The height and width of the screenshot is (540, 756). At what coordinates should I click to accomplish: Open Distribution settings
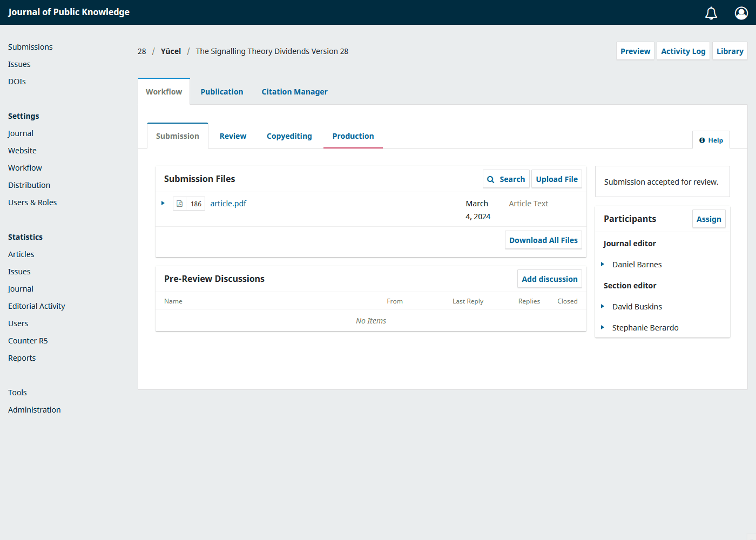[29, 185]
